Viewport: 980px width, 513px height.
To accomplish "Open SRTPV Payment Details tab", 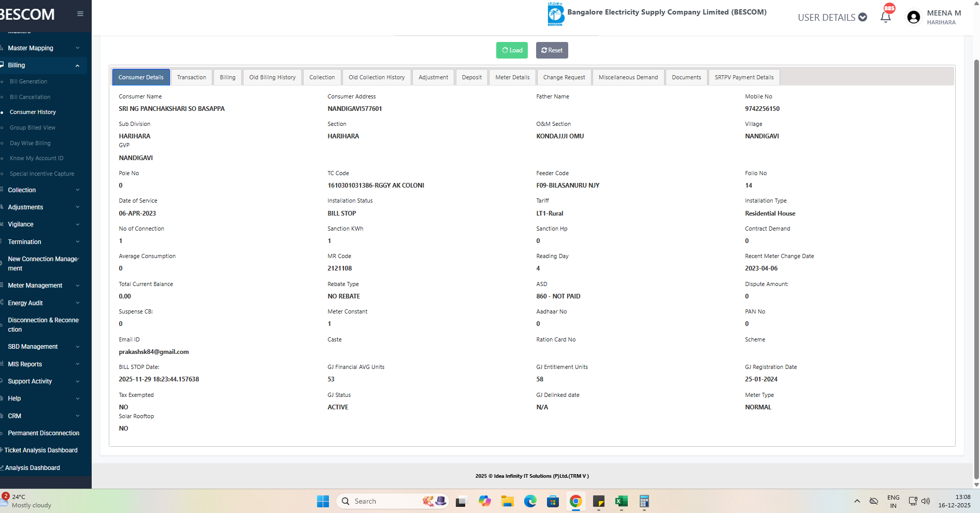I will pos(744,77).
